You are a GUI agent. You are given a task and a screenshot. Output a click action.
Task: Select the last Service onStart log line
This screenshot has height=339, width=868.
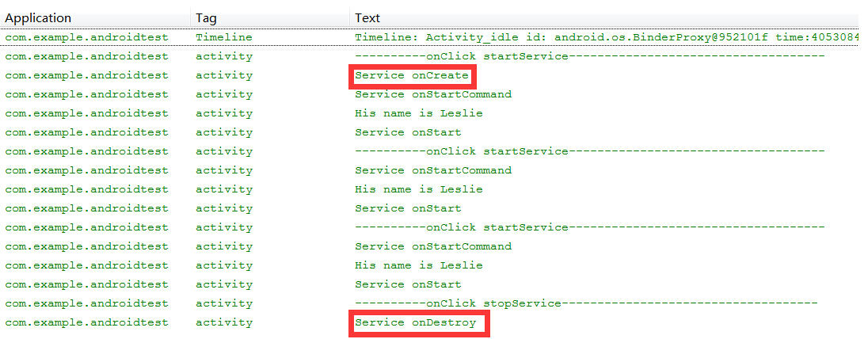point(408,284)
